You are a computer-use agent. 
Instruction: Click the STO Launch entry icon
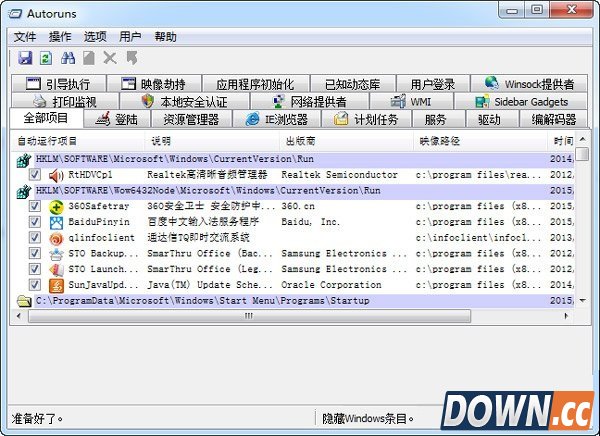[56, 269]
